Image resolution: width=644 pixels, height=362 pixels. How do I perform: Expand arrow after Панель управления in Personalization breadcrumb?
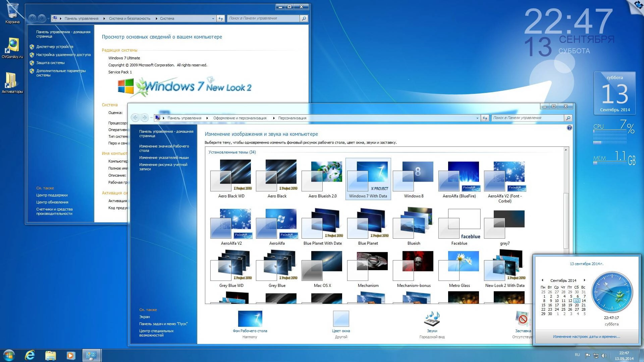click(207, 118)
